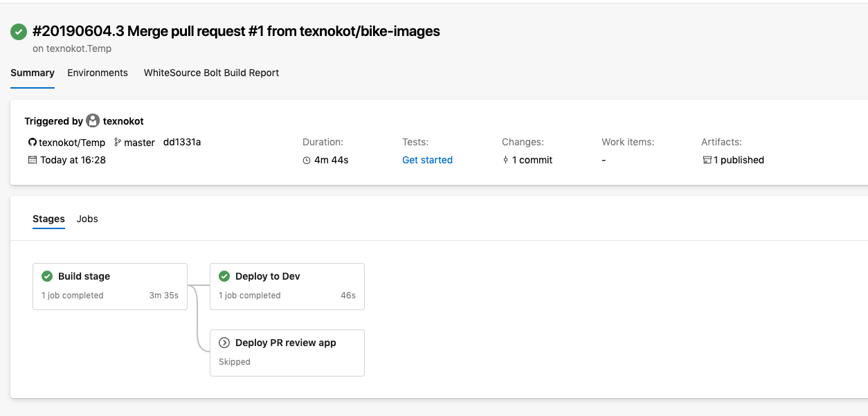This screenshot has height=416, width=868.
Task: Click the Build stage green check icon
Action: [x=47, y=276]
